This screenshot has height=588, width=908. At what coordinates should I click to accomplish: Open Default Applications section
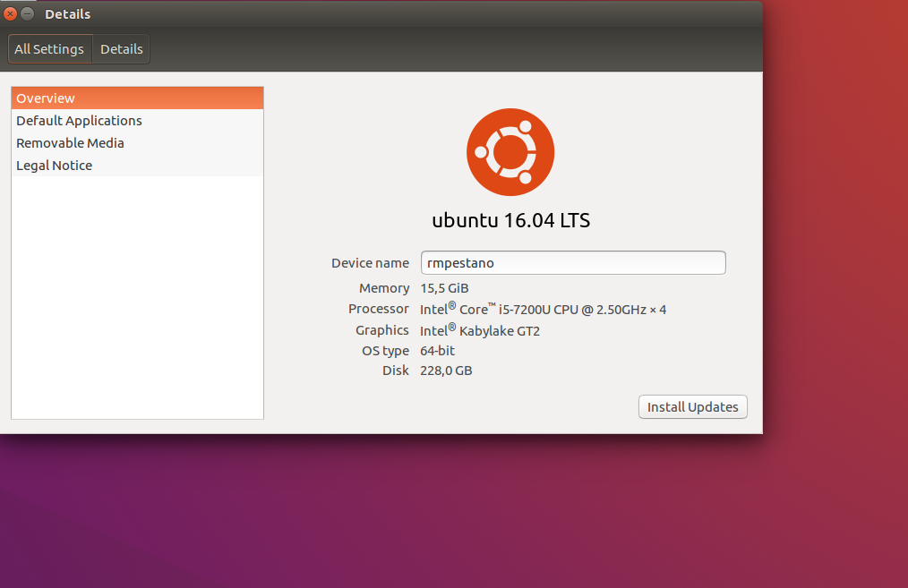(x=137, y=121)
